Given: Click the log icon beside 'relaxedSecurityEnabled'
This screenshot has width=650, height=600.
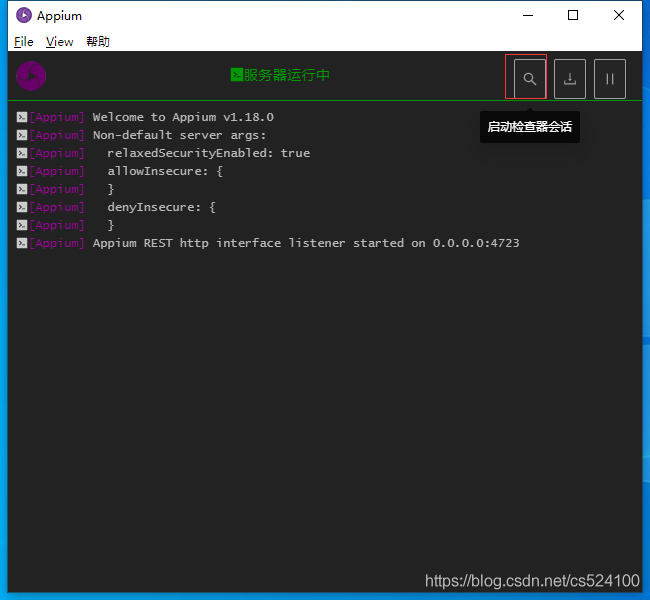Looking at the screenshot, I should (22, 153).
